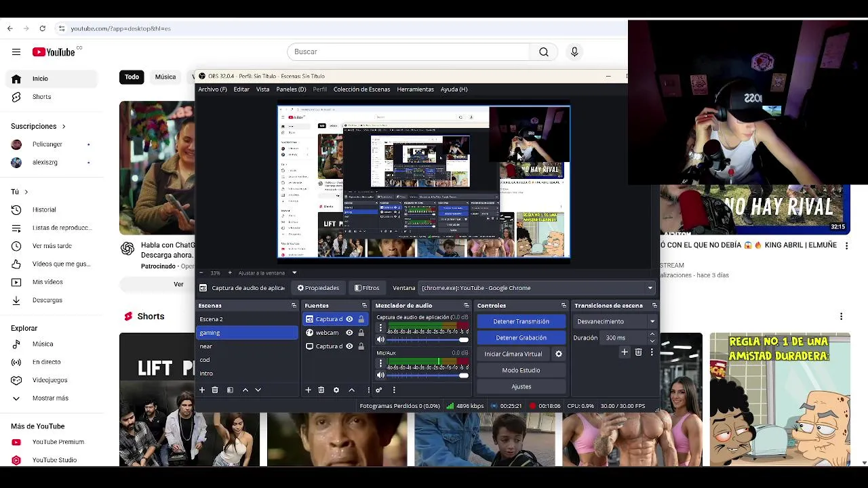
Task: Open the Editar menu in OBS
Action: 241,89
